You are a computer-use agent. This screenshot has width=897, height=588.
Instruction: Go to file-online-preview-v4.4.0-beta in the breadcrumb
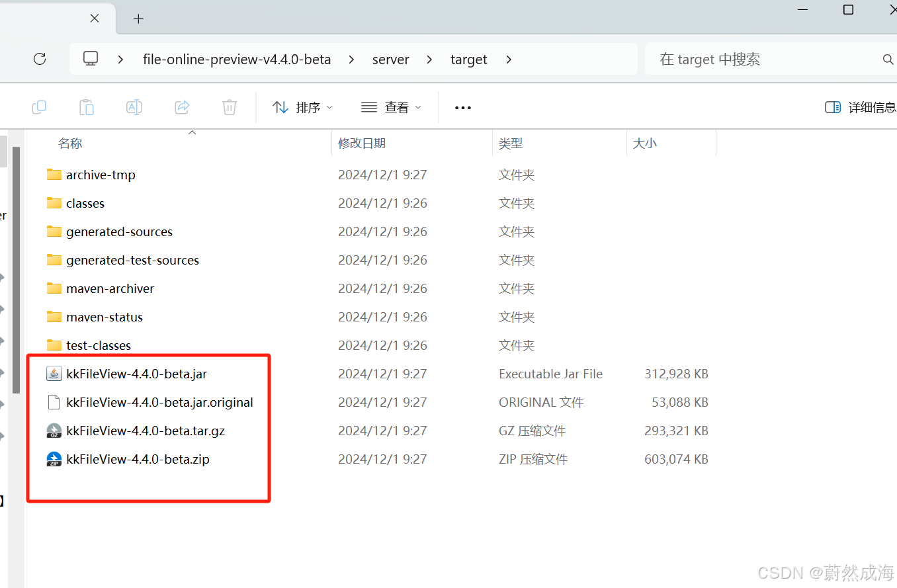click(x=237, y=60)
